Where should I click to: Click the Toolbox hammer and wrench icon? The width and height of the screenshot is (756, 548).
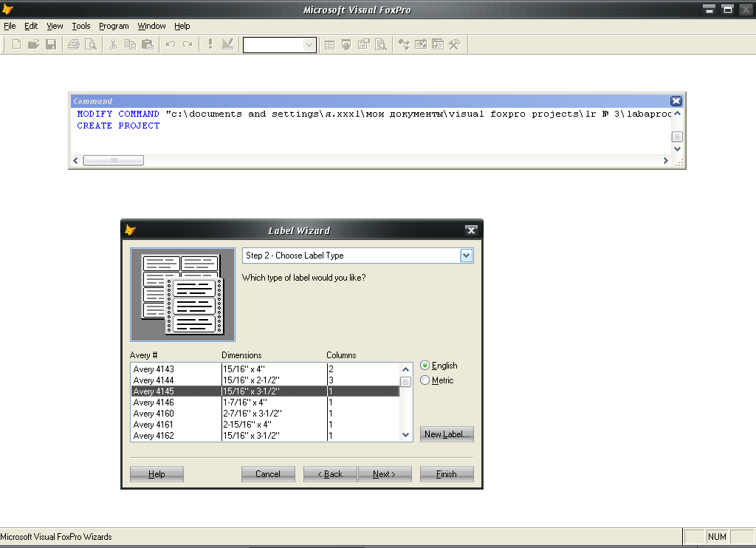coord(455,45)
